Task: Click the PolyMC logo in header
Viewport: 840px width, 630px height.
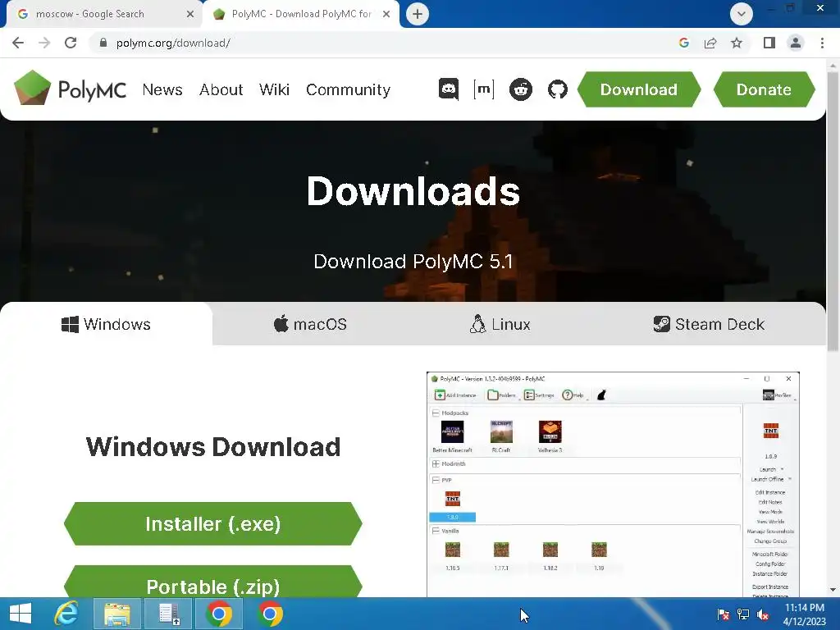Action: pos(71,89)
